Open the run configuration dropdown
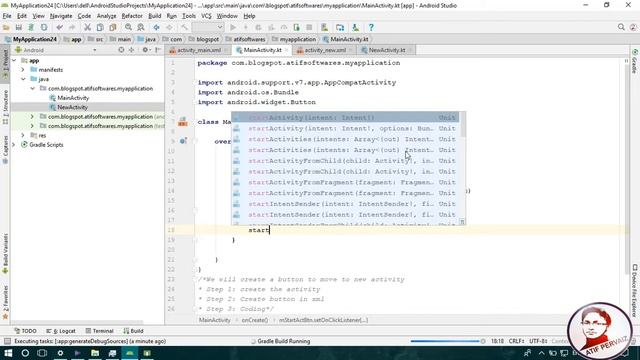 (208, 27)
